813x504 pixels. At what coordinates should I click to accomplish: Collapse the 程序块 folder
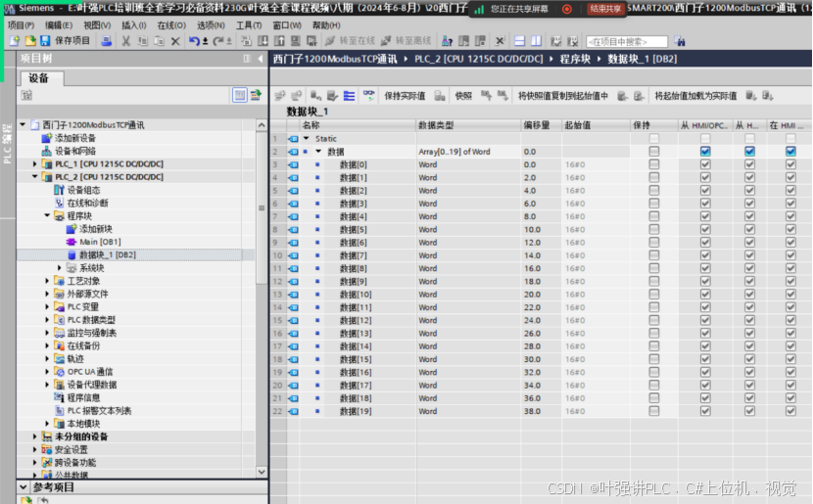pos(47,215)
